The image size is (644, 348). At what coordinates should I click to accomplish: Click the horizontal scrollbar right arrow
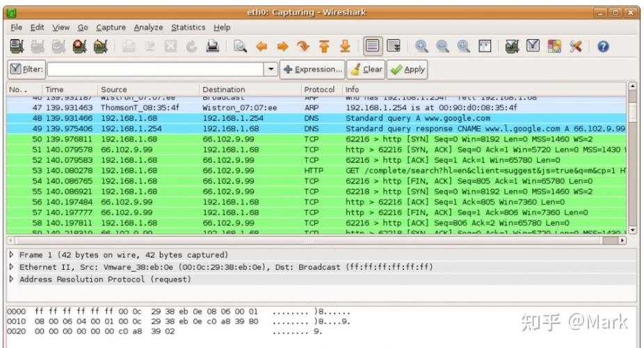622,240
